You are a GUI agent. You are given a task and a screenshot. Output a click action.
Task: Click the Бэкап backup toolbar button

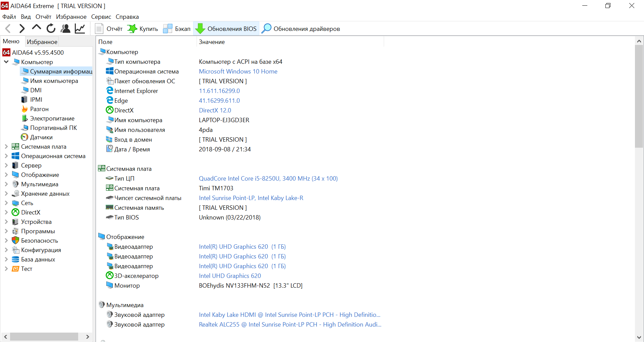pos(177,29)
